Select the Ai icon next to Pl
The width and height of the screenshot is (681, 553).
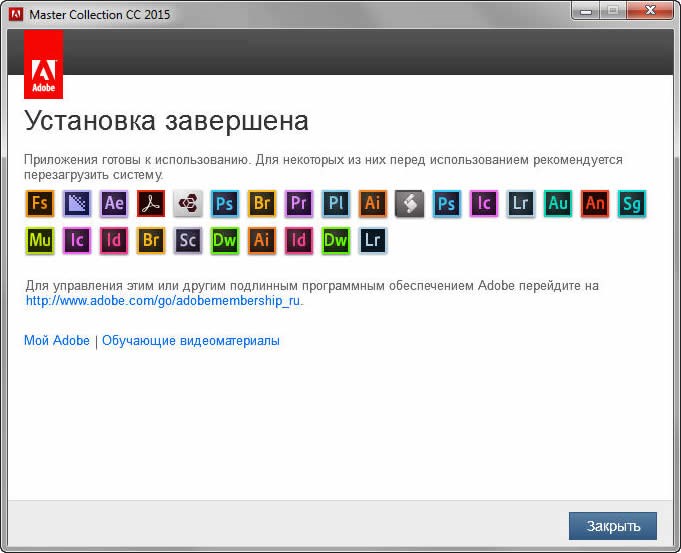pos(373,203)
